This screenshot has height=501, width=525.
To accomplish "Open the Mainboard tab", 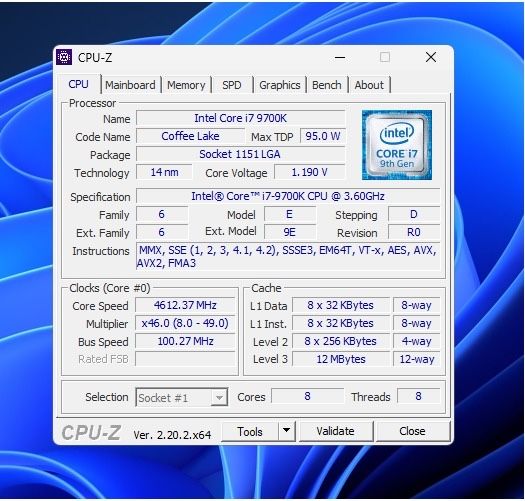I will pyautogui.click(x=130, y=85).
